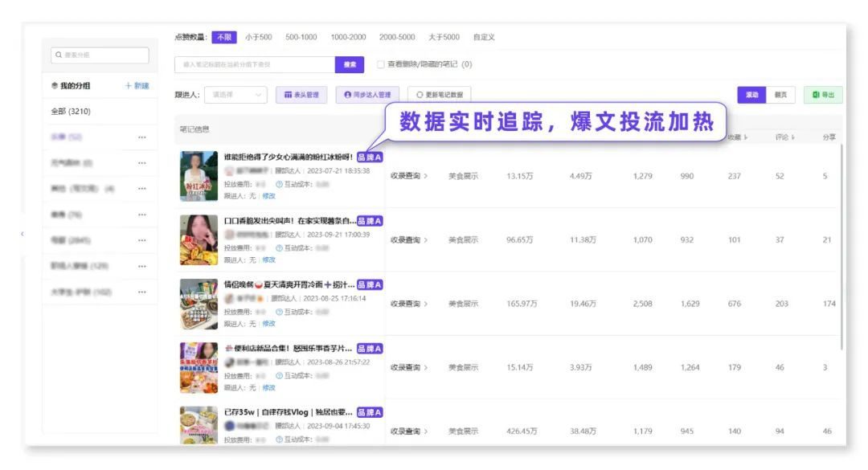868x470 pixels.
Task: Export the list via 导出 button
Action: [823, 95]
